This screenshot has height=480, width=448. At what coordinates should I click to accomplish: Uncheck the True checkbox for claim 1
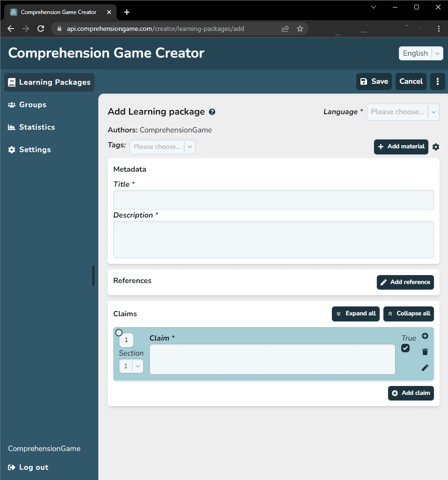point(405,348)
